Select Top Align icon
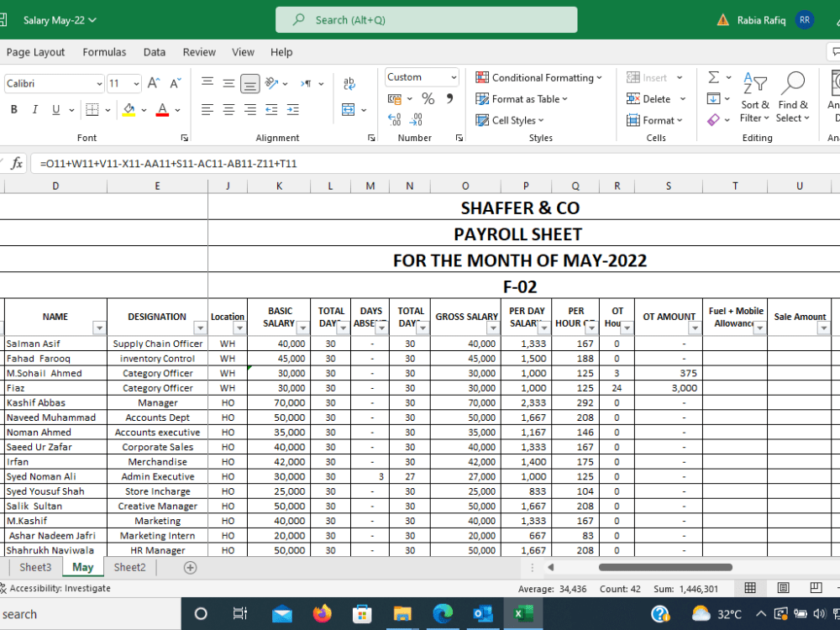 click(207, 82)
